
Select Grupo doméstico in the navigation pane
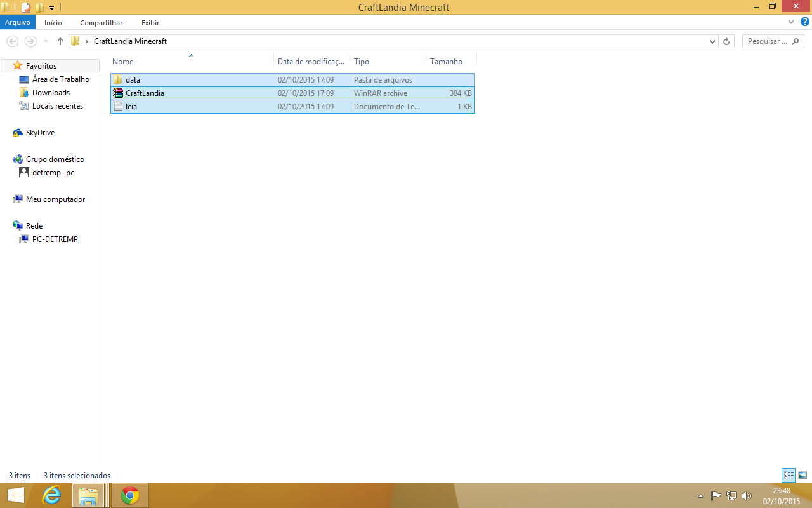(x=55, y=159)
